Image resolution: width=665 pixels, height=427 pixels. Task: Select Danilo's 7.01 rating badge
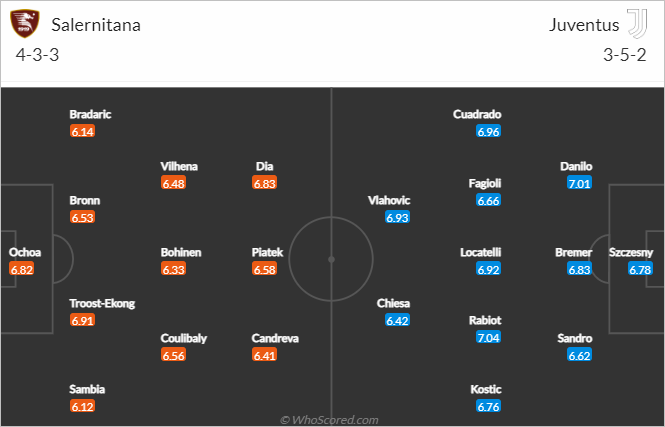tap(579, 183)
